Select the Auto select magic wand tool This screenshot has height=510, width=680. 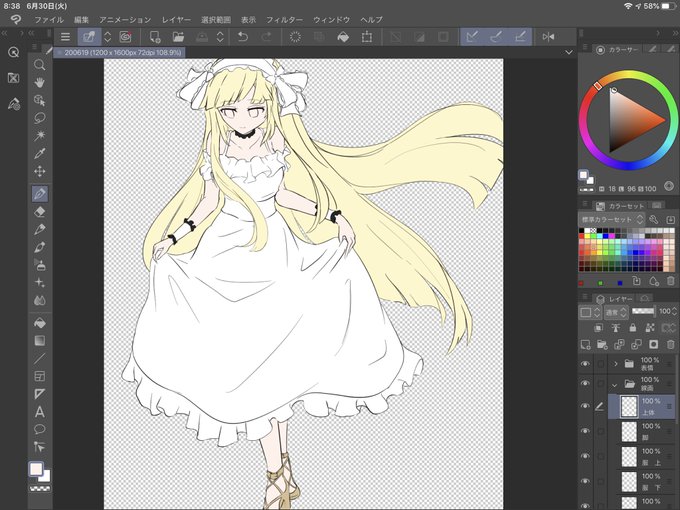pyautogui.click(x=40, y=136)
